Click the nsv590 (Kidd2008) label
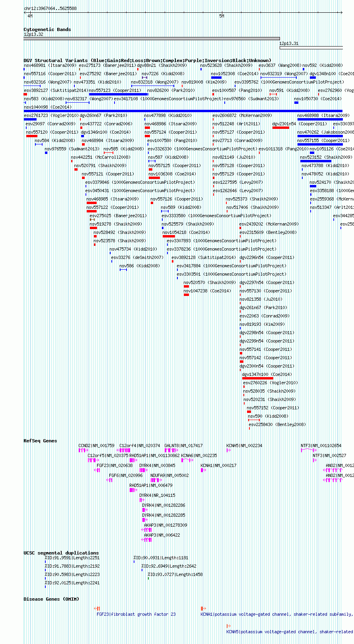The width and height of the screenshot is (354, 644). pos(268,416)
